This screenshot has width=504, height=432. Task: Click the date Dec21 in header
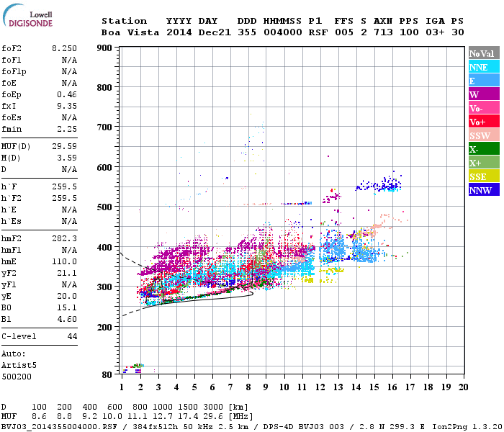(x=215, y=32)
